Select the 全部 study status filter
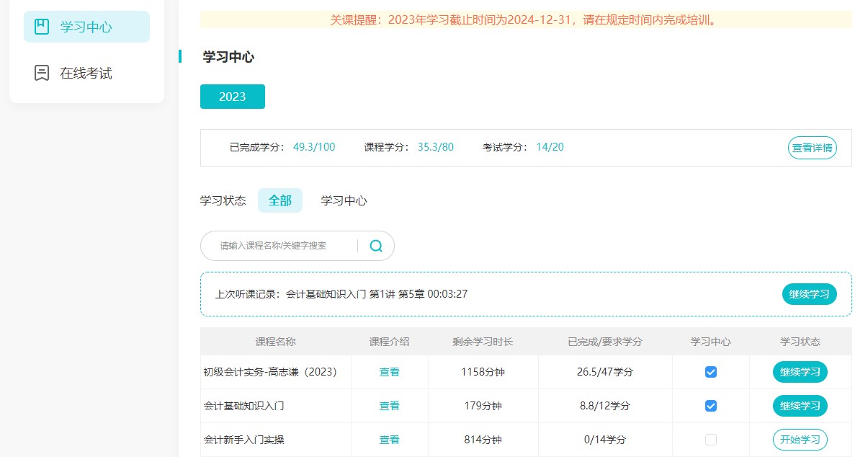 279,200
